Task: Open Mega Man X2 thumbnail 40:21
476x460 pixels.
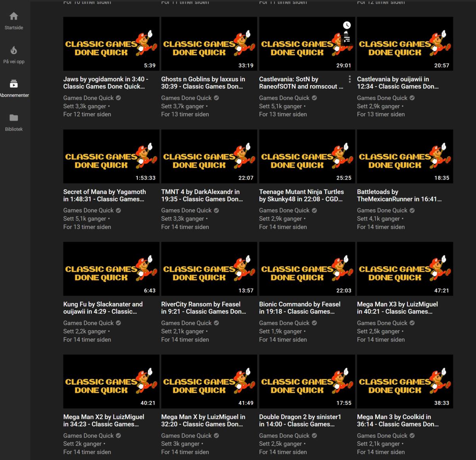Action: coord(111,382)
